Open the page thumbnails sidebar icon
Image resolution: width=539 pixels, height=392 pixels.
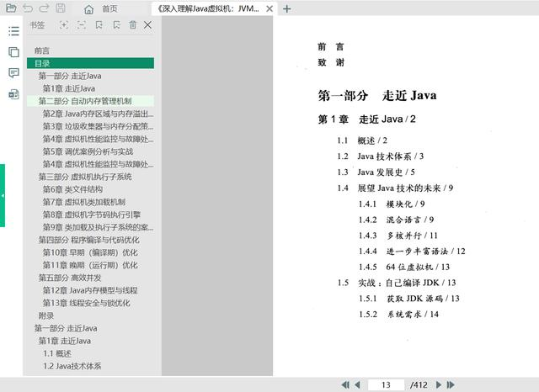point(13,52)
